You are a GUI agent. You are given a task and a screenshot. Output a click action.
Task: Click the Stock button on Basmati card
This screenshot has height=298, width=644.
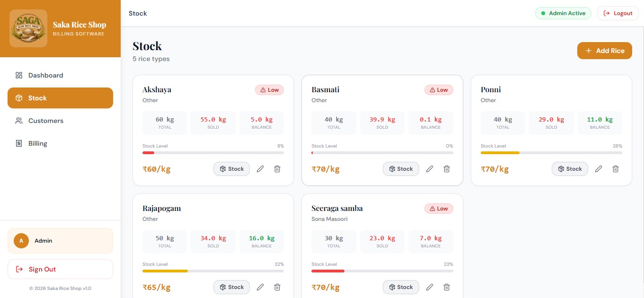[x=401, y=169]
